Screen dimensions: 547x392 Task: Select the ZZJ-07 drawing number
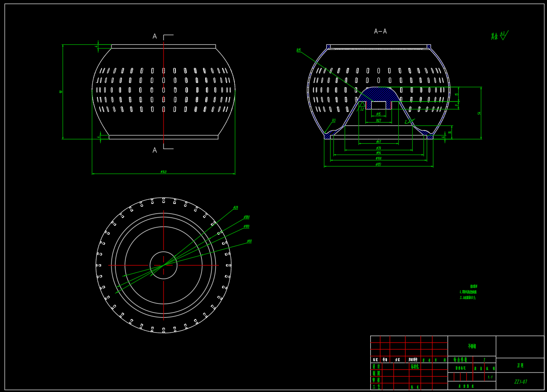(520, 382)
